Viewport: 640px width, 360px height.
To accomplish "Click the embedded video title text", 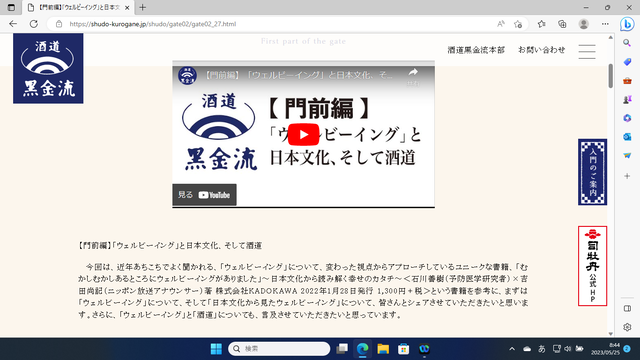I will click(298, 75).
